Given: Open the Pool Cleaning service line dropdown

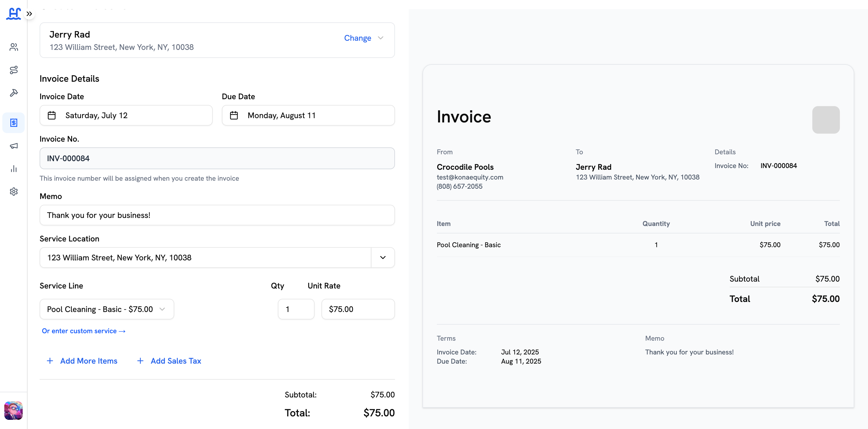Looking at the screenshot, I should [x=106, y=309].
